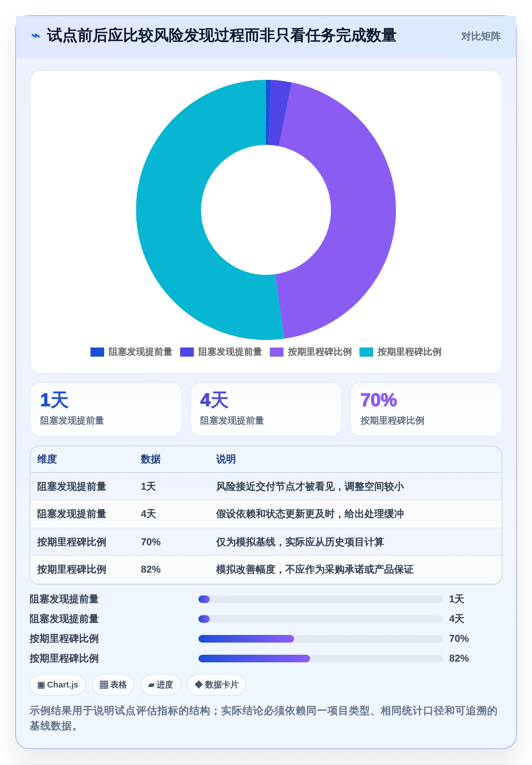Click the progress bar showing 82%
Viewport: 532px width, 765px height.
[321, 659]
